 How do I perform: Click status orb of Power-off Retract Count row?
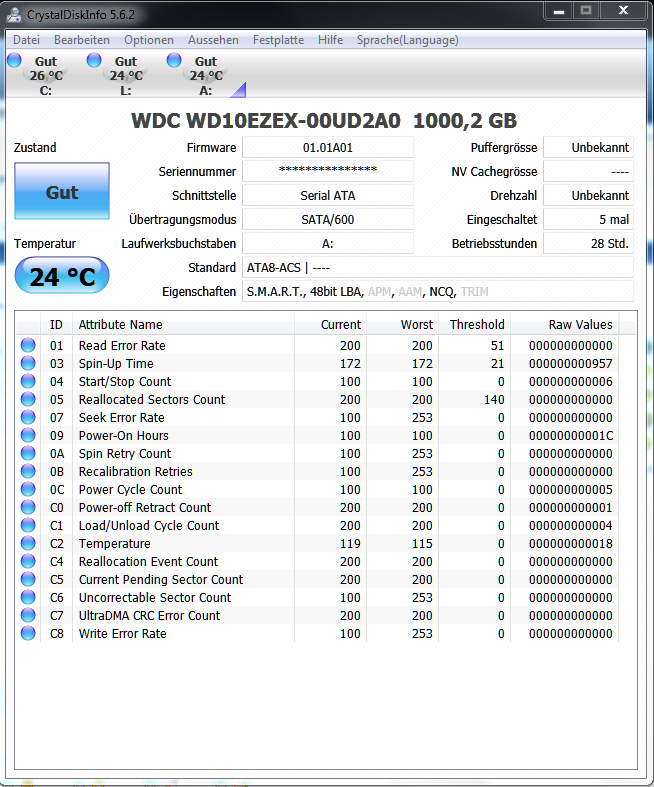pos(28,507)
